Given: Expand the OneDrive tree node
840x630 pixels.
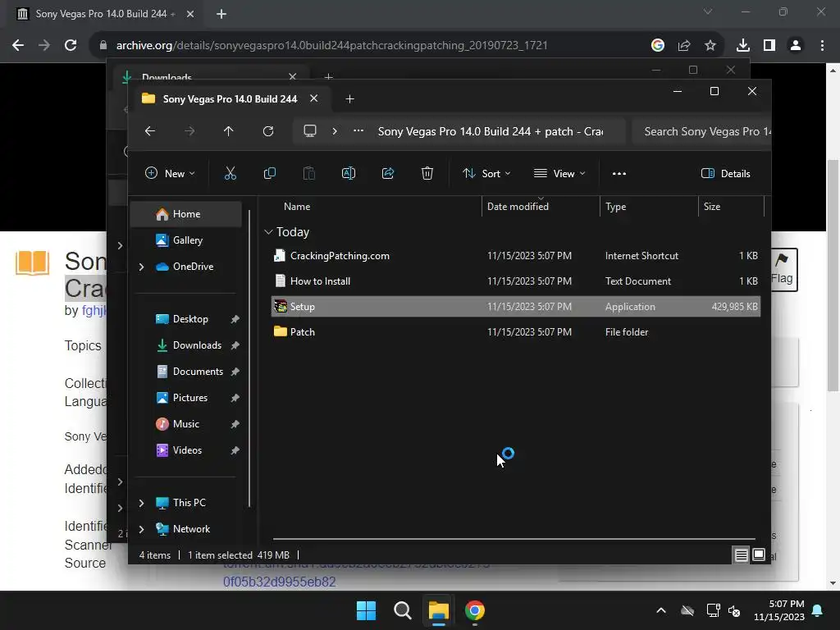Looking at the screenshot, I should pos(141,267).
